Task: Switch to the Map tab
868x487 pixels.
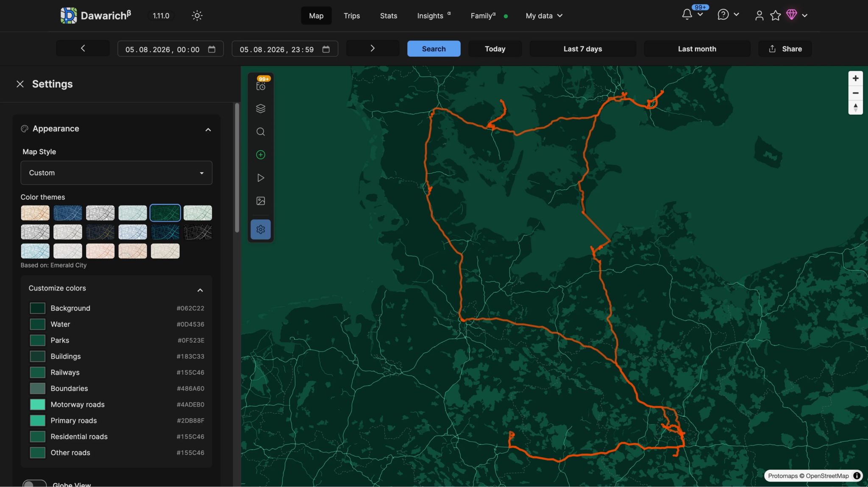Action: (x=316, y=16)
